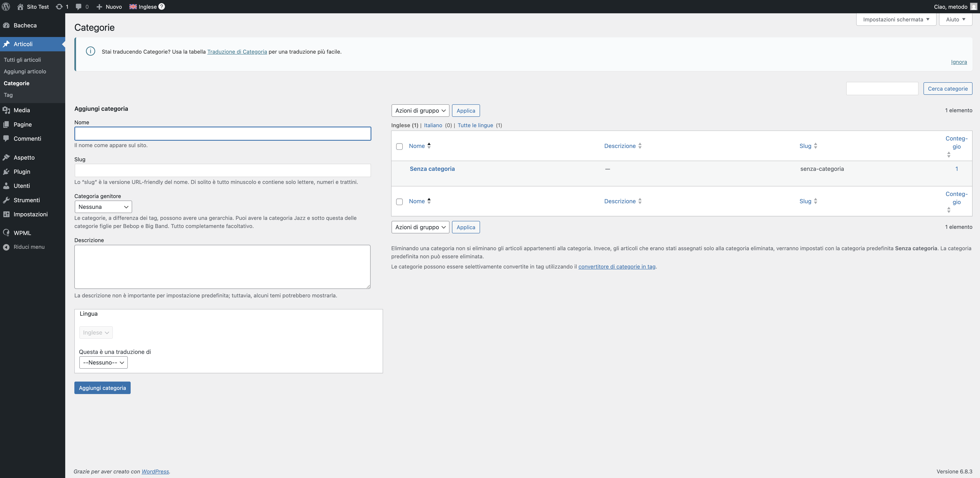Open Strumenti via wrench icon
Image resolution: width=980 pixels, height=478 pixels.
(x=6, y=200)
